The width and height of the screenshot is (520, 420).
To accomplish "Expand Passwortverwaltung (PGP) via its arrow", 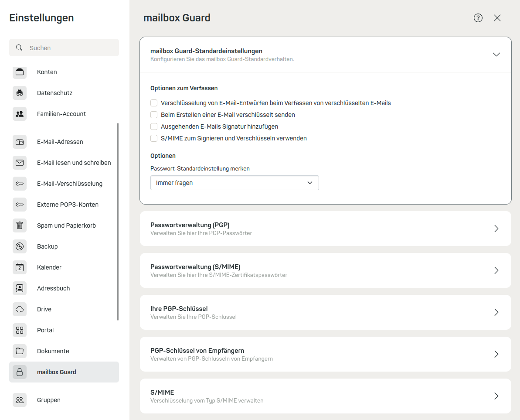I will pyautogui.click(x=496, y=229).
